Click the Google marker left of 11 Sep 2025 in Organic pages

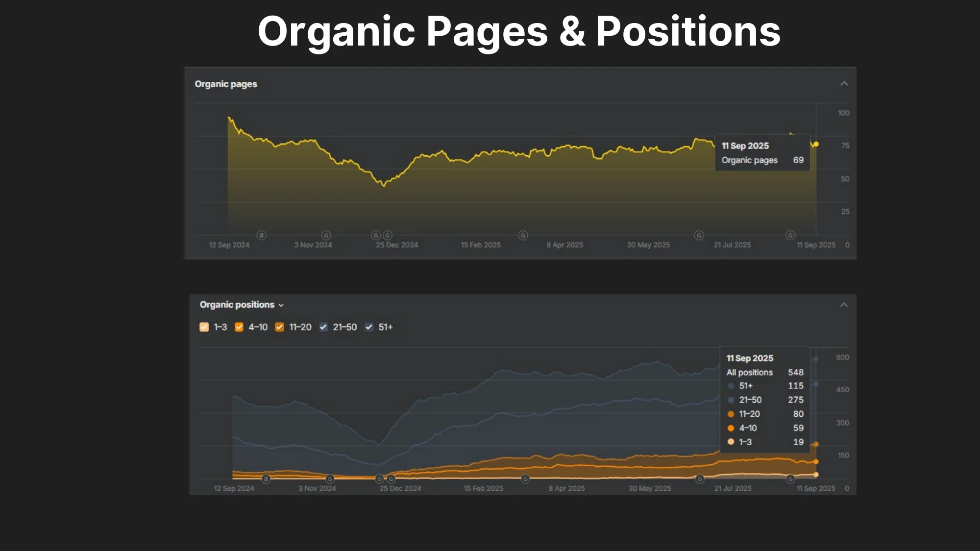[790, 236]
